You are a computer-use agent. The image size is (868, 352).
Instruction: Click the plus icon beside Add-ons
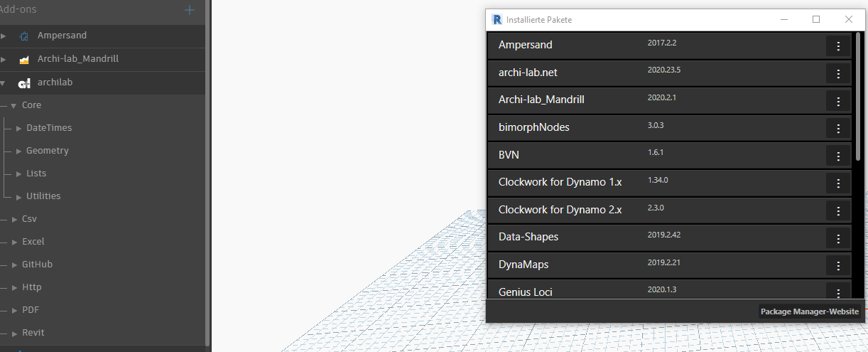(x=189, y=10)
